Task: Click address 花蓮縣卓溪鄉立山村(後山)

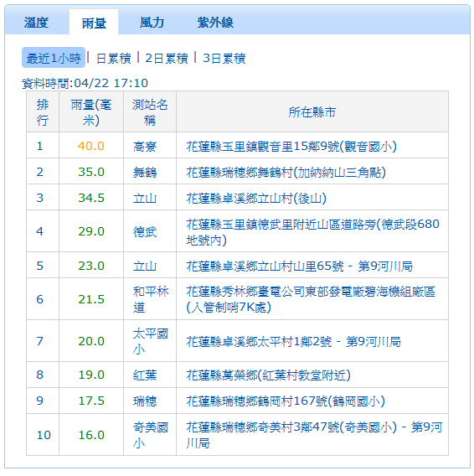Action: (x=256, y=199)
